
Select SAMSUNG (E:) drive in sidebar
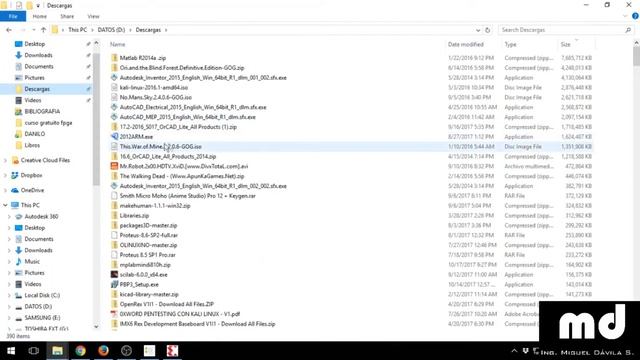point(42,318)
